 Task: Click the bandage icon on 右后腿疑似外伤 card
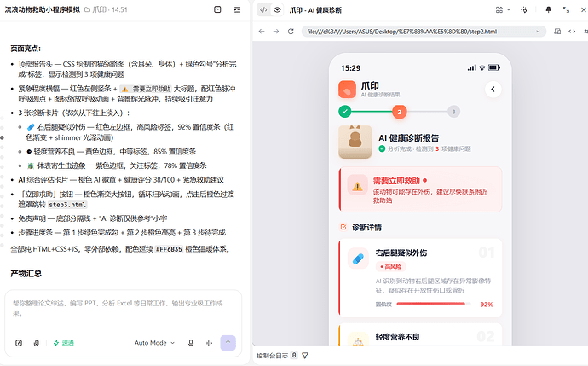(x=358, y=259)
